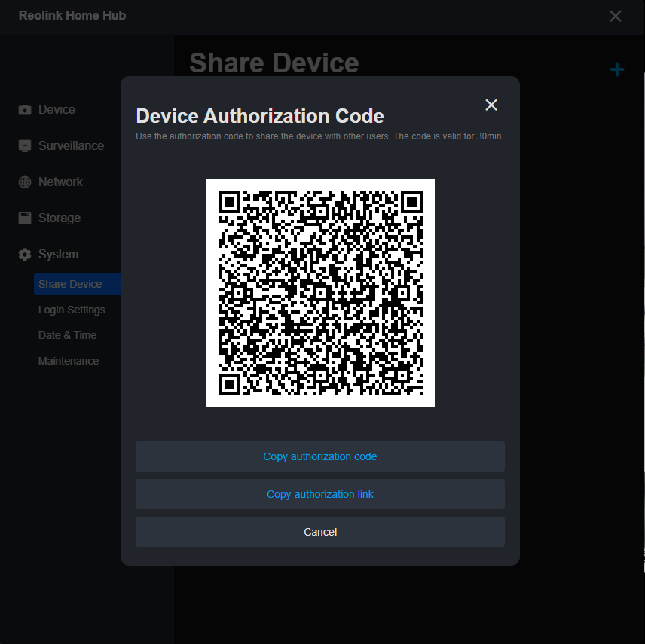Click the authorization QR code image
Image resolution: width=645 pixels, height=644 pixels.
click(x=320, y=293)
